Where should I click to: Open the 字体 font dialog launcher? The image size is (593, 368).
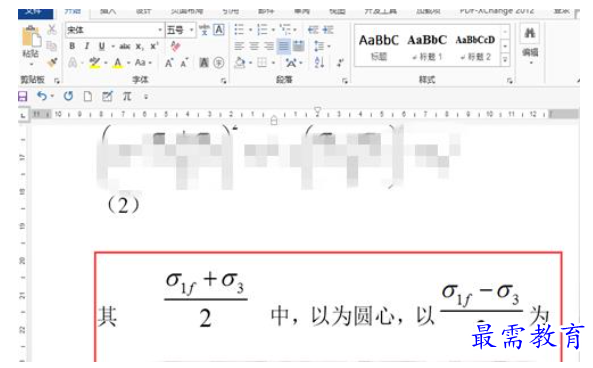pos(224,81)
